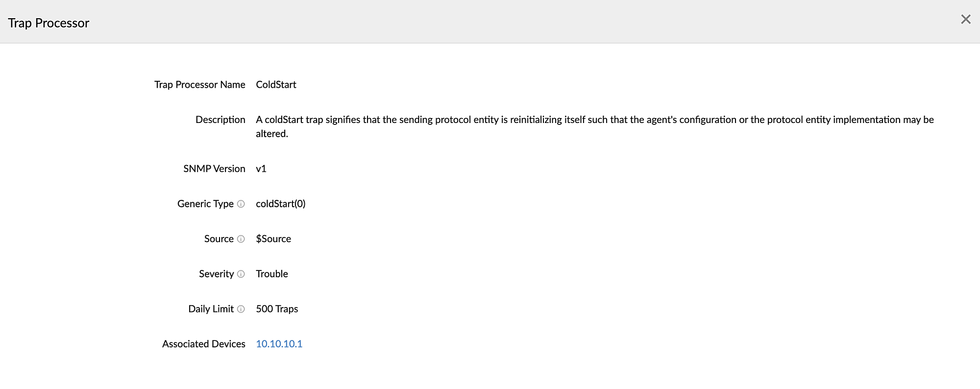Show the Severity info tooltip icon

pyautogui.click(x=241, y=274)
